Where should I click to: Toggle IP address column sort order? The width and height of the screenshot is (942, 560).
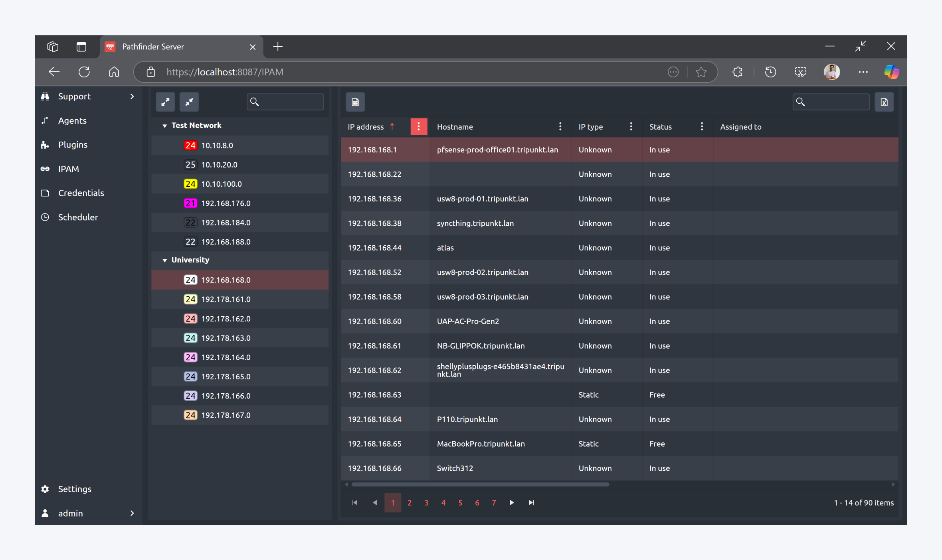(x=366, y=127)
